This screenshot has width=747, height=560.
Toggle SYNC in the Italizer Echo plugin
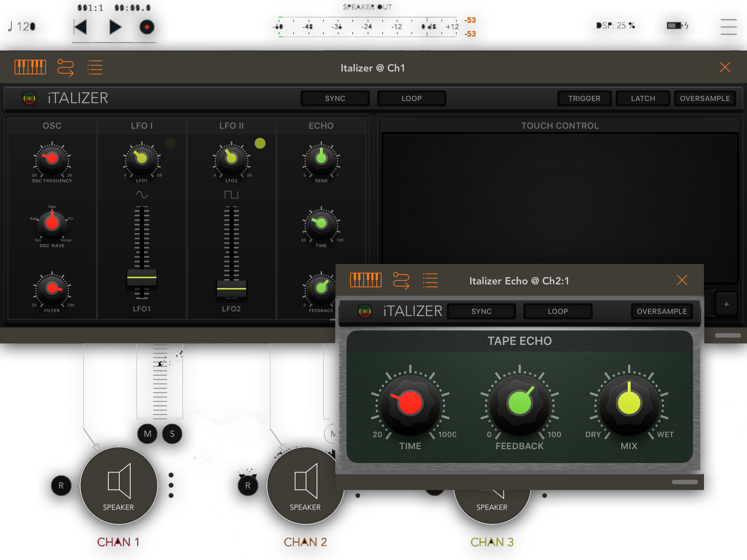(481, 311)
